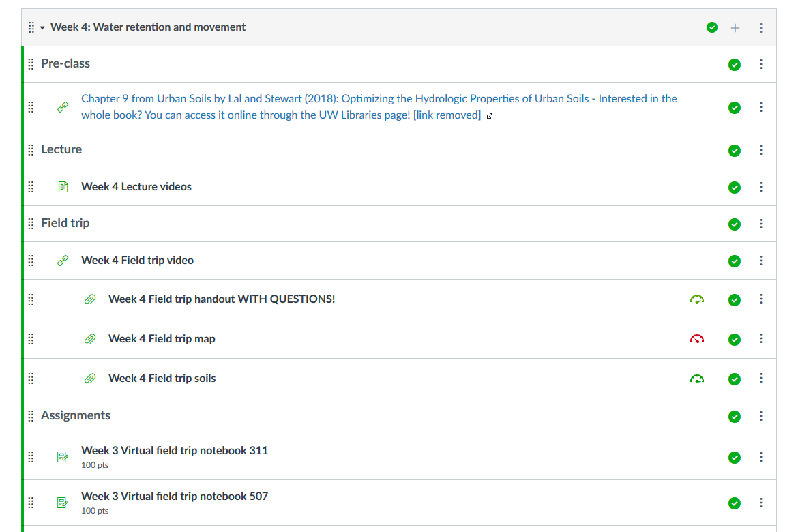Open the Week 4 Field trip video
The width and height of the screenshot is (798, 532).
click(x=137, y=260)
